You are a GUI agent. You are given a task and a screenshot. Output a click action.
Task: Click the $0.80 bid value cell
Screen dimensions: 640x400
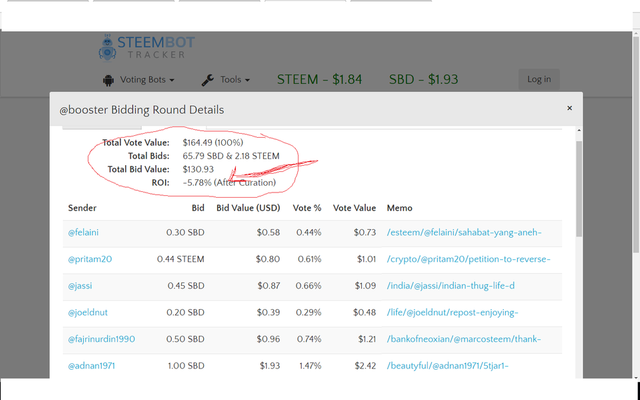[268, 259]
